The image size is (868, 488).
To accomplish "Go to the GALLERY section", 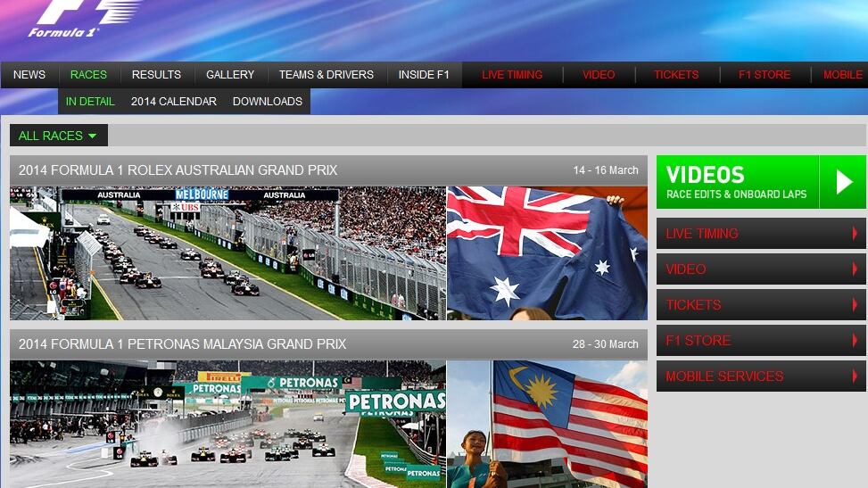I will coord(230,75).
